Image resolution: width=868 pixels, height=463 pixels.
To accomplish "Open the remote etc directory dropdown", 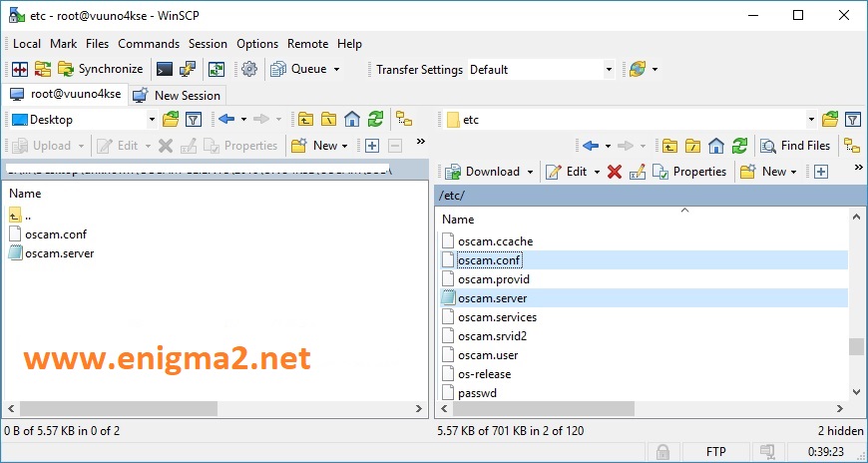I will [811, 120].
